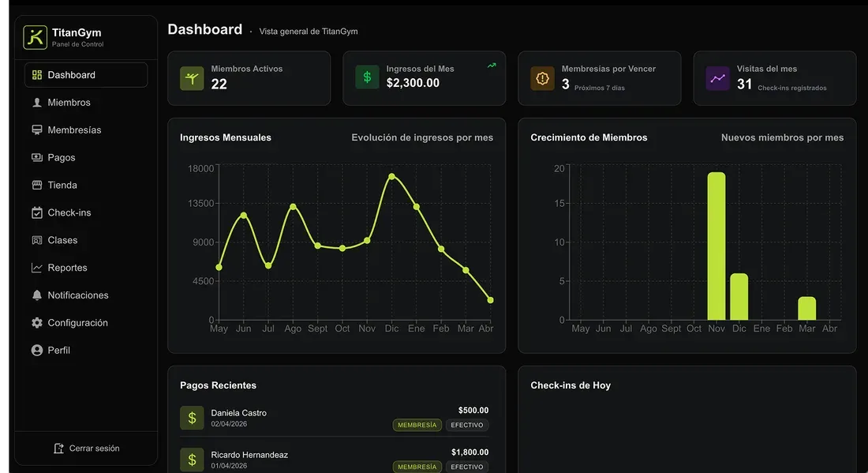Click the Visitas del mes purple chart icon
868x473 pixels.
717,79
